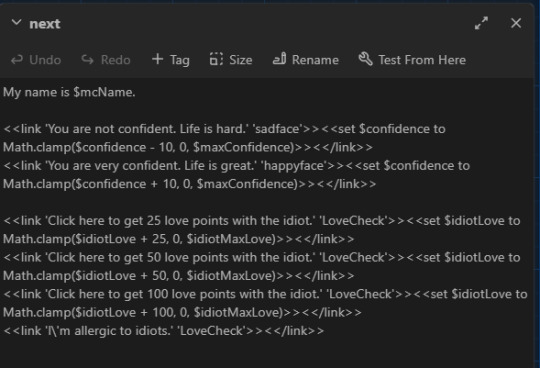The height and width of the screenshot is (368, 540).
Task: Click the plus icon to add a tag
Action: 157,59
